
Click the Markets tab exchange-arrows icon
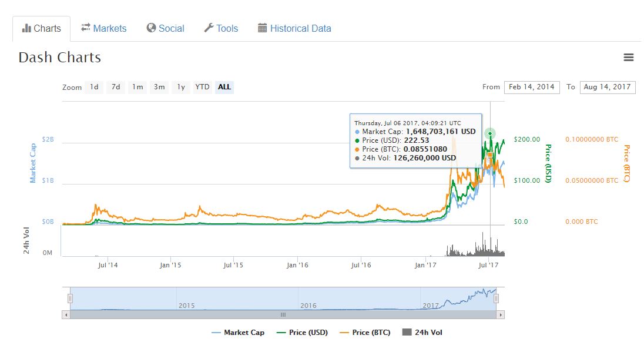85,28
